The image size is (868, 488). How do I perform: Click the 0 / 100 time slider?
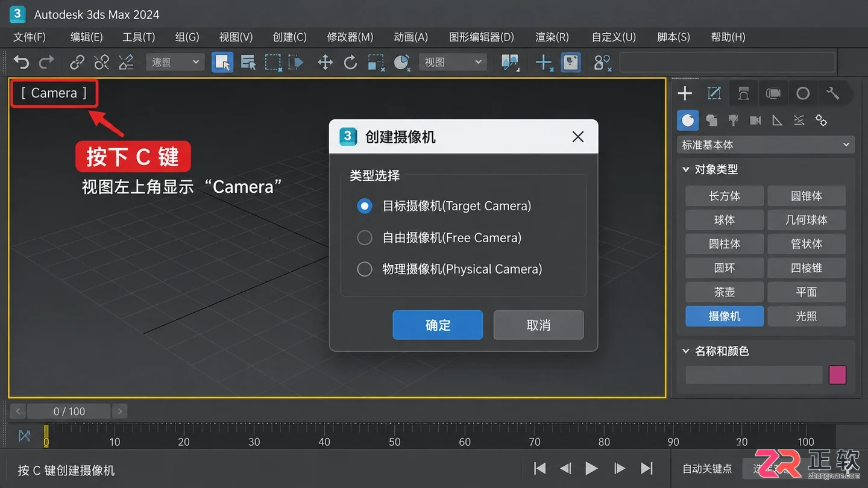click(x=69, y=411)
